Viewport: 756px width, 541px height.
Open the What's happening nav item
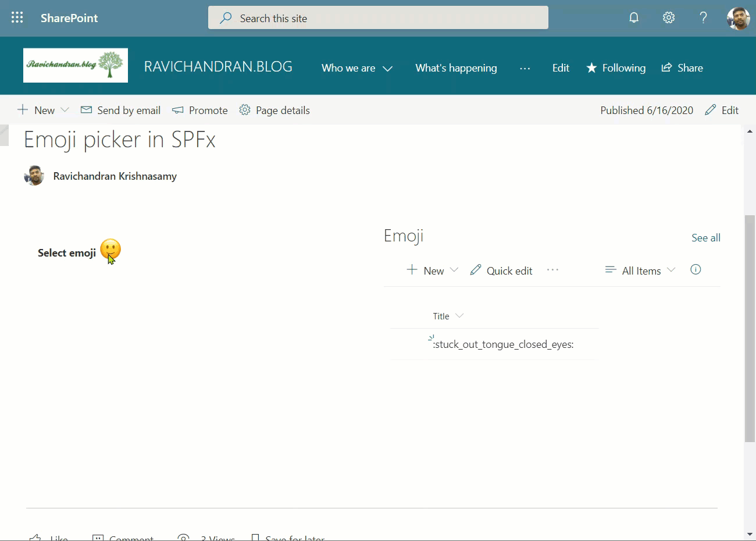pos(456,68)
